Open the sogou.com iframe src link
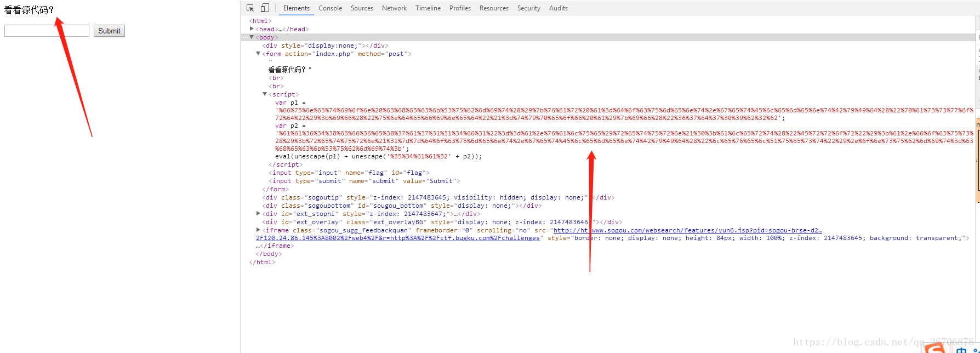This screenshot has height=353, width=980. click(x=688, y=230)
